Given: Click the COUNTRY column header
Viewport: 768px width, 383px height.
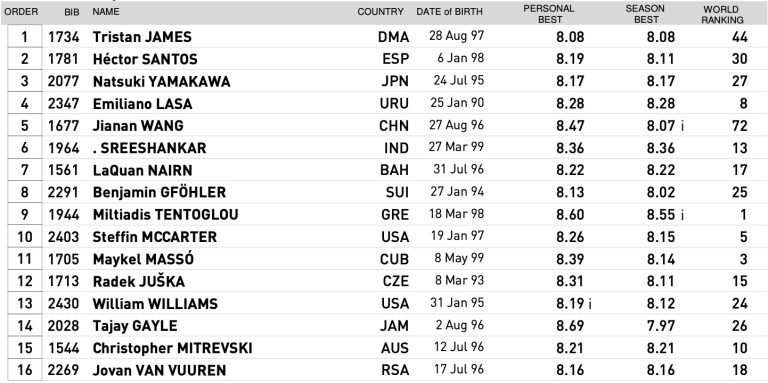Looking at the screenshot, I should (x=381, y=12).
